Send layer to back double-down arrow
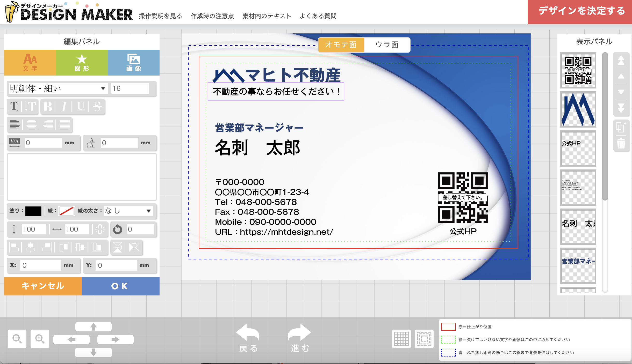 click(621, 108)
